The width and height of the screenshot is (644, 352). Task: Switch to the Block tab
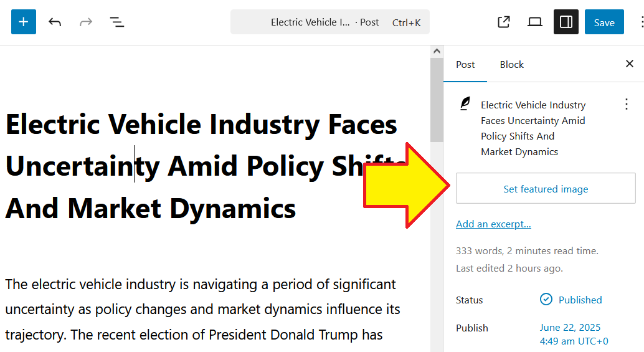(x=512, y=65)
